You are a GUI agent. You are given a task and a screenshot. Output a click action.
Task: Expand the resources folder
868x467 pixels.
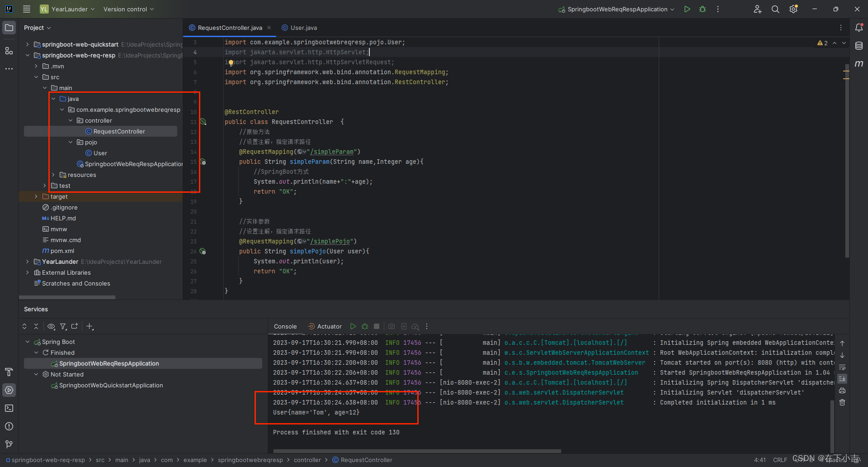coord(53,175)
